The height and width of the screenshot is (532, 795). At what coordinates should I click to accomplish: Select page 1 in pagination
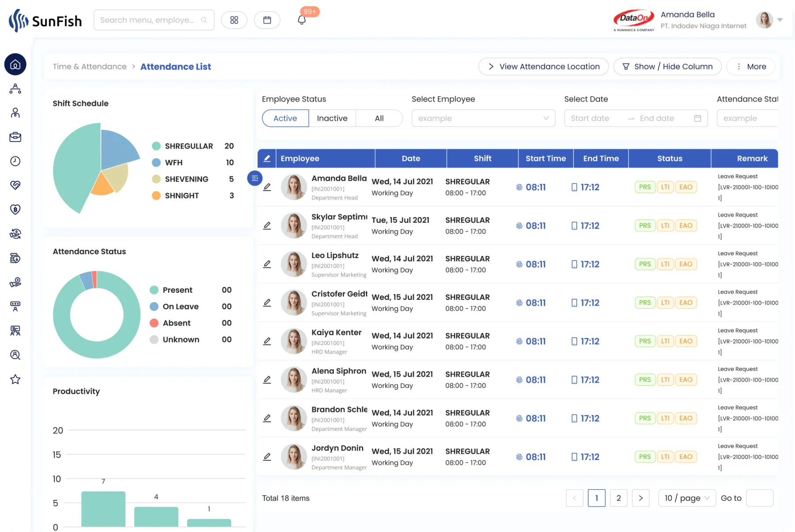tap(597, 498)
